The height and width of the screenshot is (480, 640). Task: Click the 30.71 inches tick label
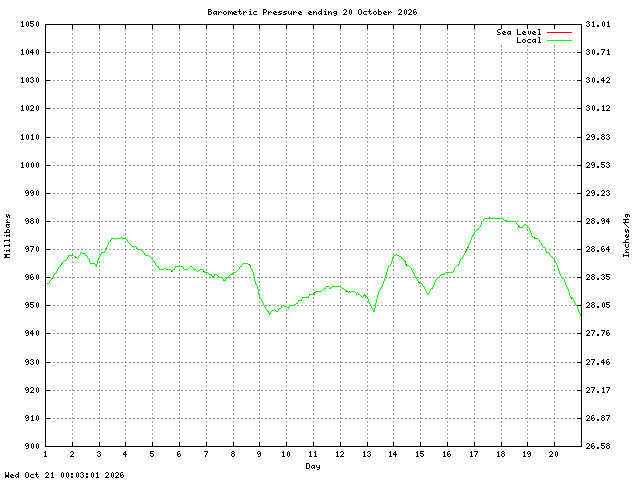point(598,52)
